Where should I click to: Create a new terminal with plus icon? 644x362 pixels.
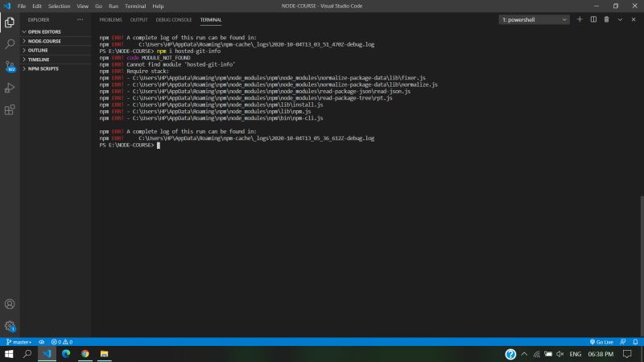[580, 19]
